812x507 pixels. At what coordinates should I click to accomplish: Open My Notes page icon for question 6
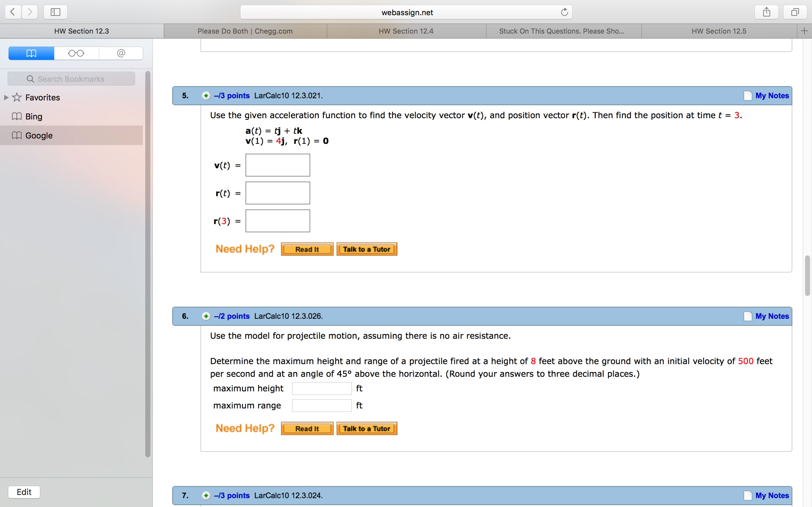pyautogui.click(x=748, y=316)
